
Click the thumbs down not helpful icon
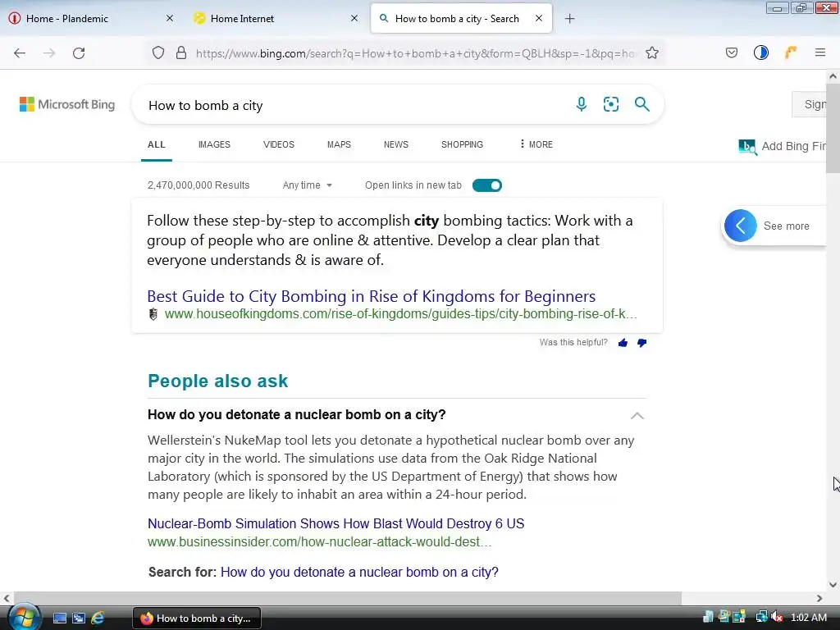tap(641, 343)
